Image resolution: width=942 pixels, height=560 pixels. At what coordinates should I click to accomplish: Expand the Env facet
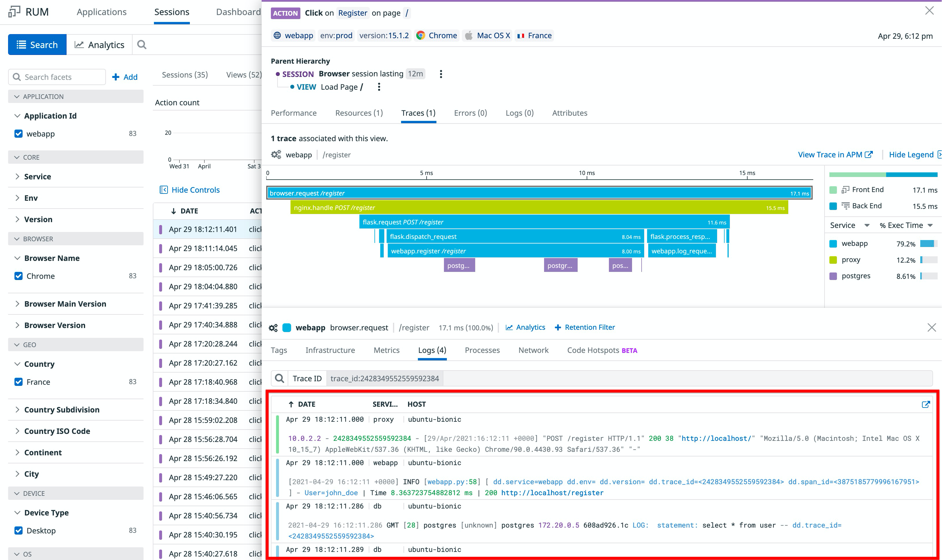(17, 198)
